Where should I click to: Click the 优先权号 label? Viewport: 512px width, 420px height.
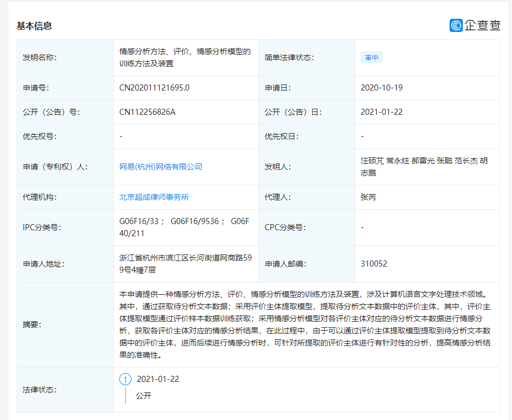point(40,136)
